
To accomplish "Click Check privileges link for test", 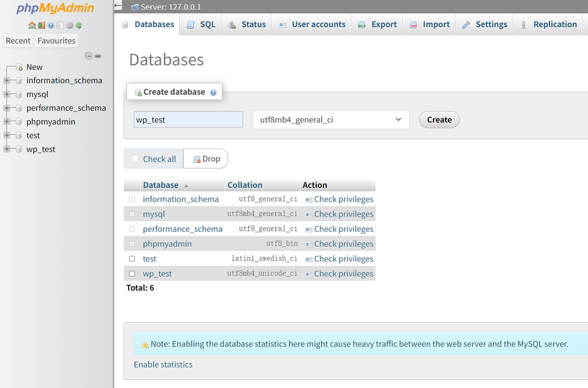I will 343,259.
